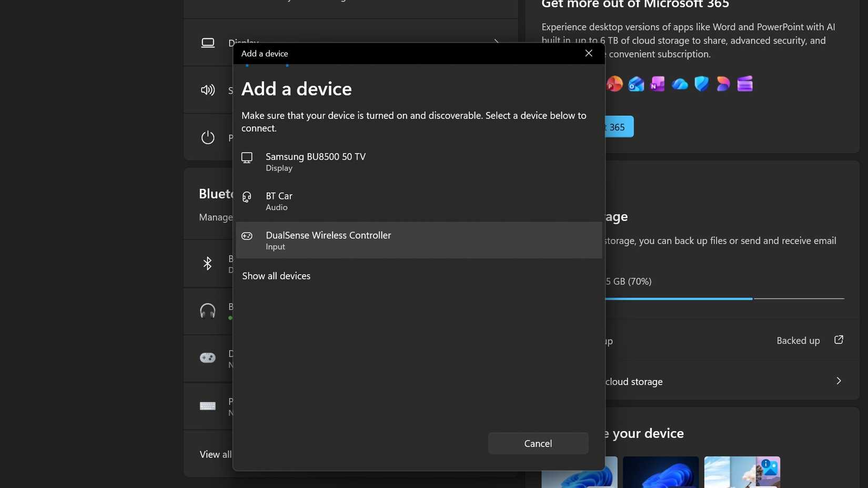Select the keyboard device icon in Settings
Screen dimensions: 868x488
(x=208, y=406)
